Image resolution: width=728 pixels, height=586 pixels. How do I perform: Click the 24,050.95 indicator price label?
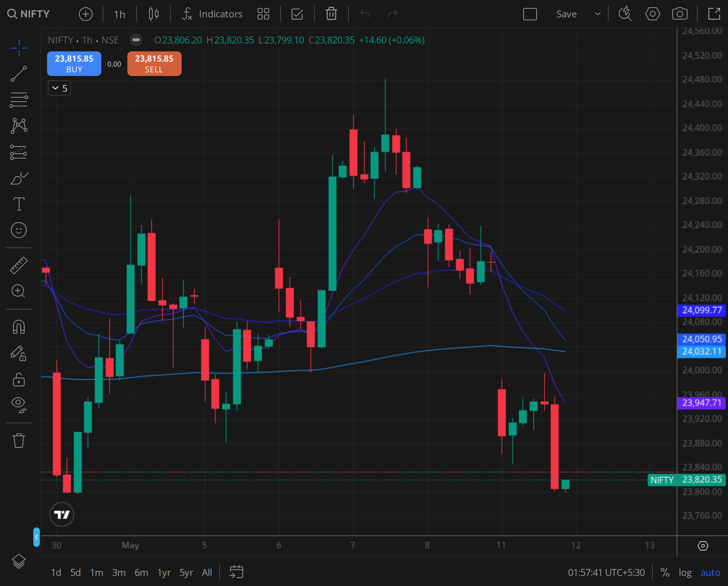(x=702, y=339)
